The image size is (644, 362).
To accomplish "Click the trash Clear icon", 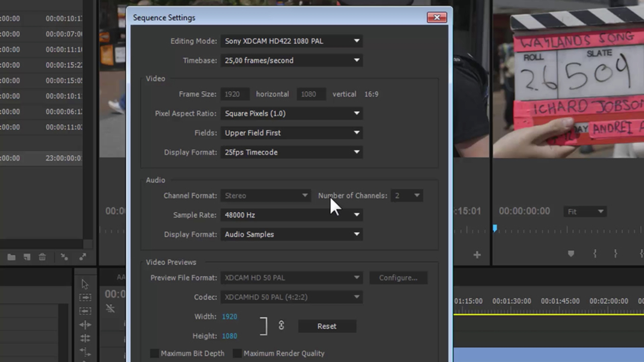I will [42, 257].
